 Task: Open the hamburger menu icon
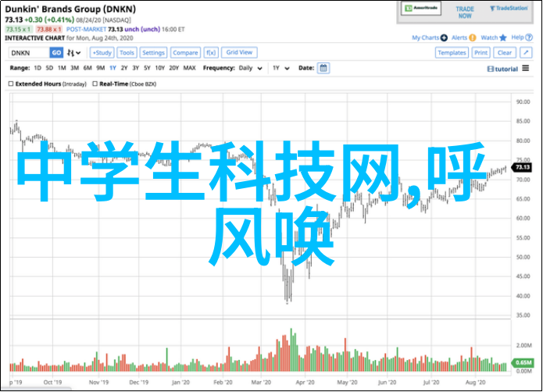(x=526, y=68)
